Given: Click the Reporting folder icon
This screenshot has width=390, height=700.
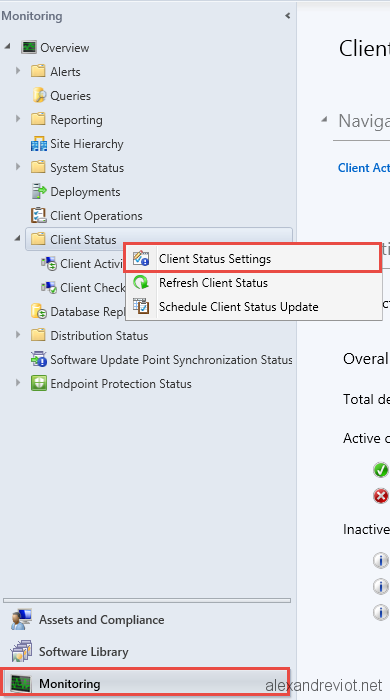Looking at the screenshot, I should [x=38, y=119].
